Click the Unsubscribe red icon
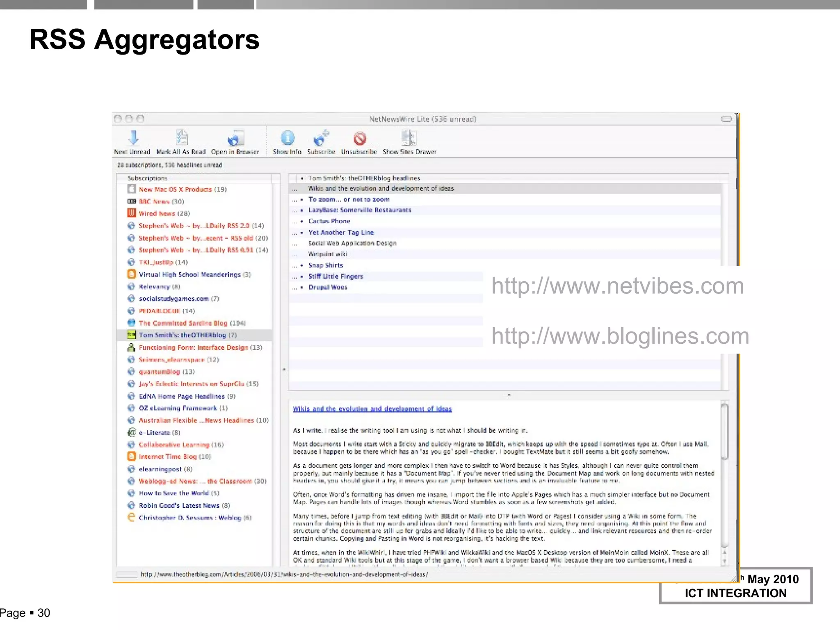This screenshot has height=630, width=840. point(360,139)
